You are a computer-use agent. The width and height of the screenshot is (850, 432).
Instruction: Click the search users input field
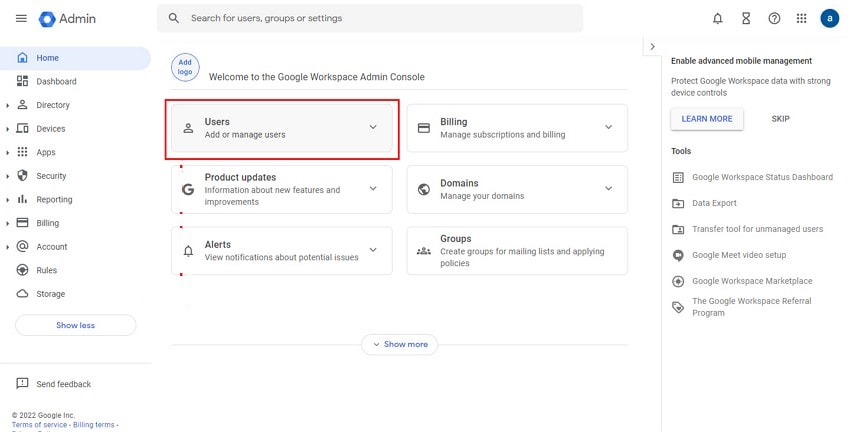tap(380, 18)
